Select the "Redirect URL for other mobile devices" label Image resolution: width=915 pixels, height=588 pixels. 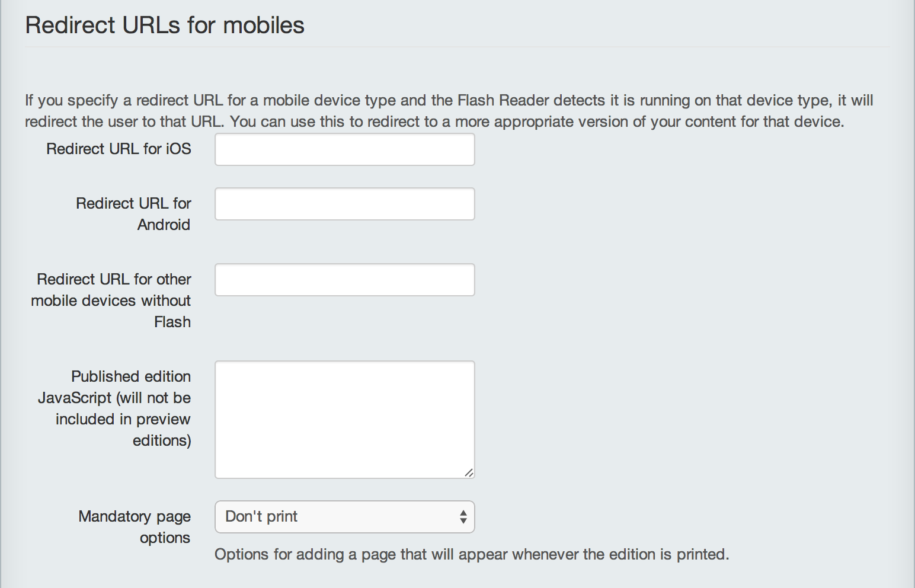click(x=111, y=290)
